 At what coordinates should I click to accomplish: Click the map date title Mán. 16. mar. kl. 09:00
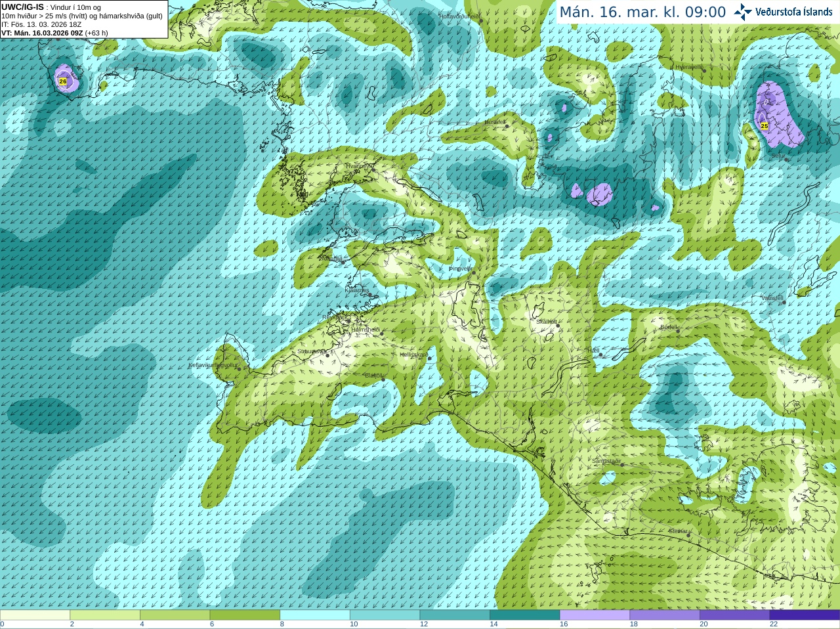[642, 12]
